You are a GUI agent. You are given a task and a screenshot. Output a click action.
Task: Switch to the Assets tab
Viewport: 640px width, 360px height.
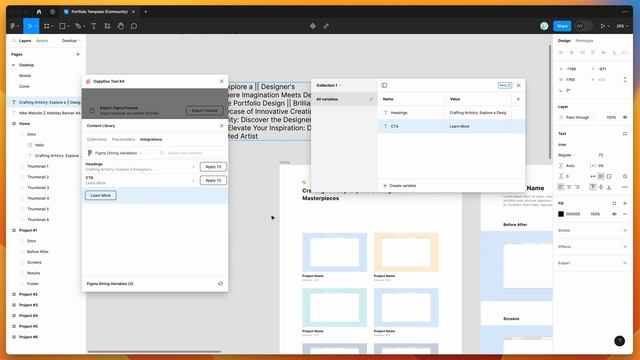tap(42, 41)
